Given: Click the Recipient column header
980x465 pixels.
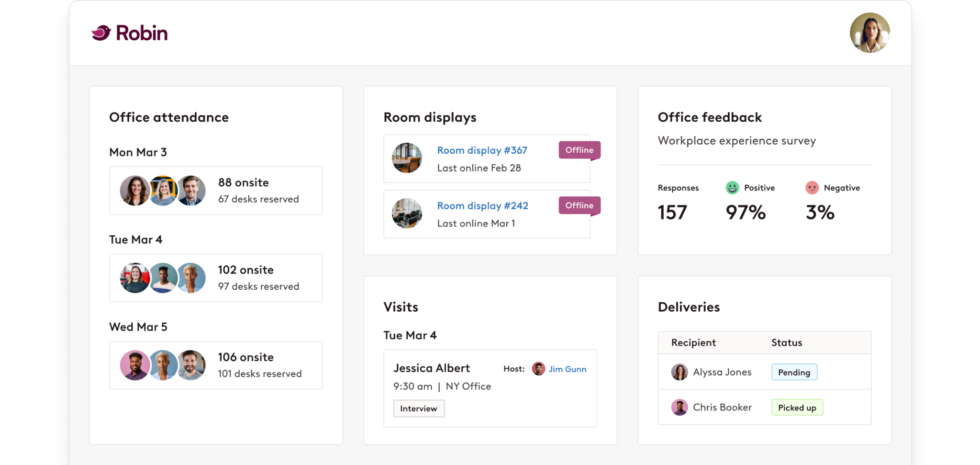Looking at the screenshot, I should point(693,343).
